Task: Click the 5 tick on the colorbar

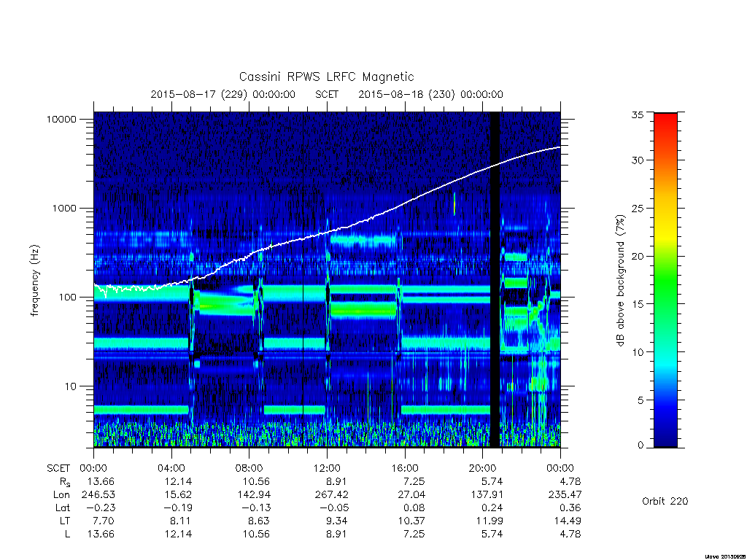Action: 640,400
